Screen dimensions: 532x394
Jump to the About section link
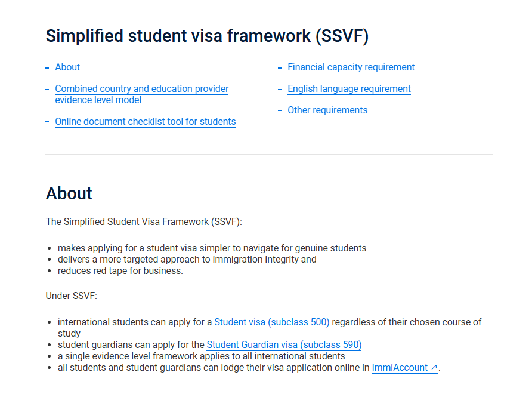pyautogui.click(x=67, y=67)
